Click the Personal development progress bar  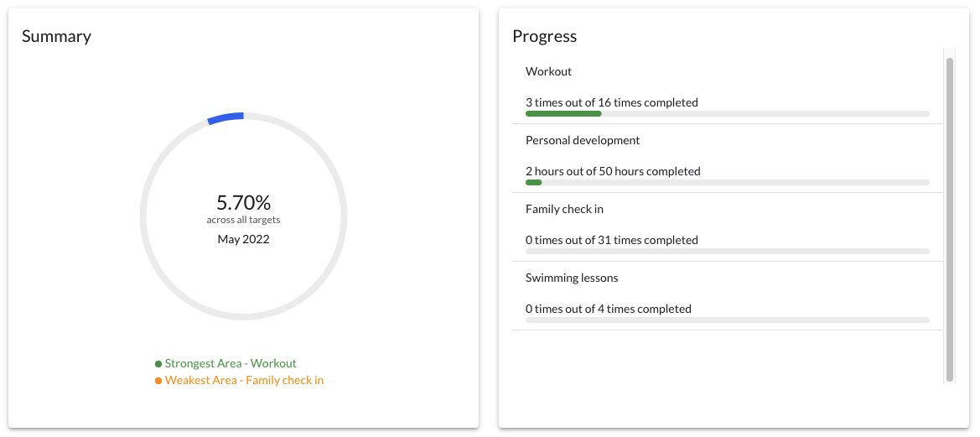tap(728, 183)
